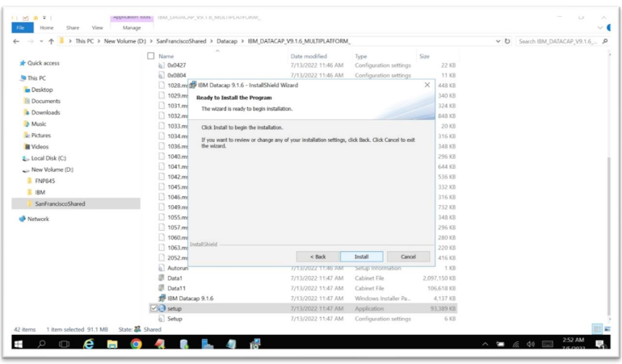This screenshot has width=622, height=364.
Task: Select the Autorun setup information file
Action: pyautogui.click(x=178, y=268)
